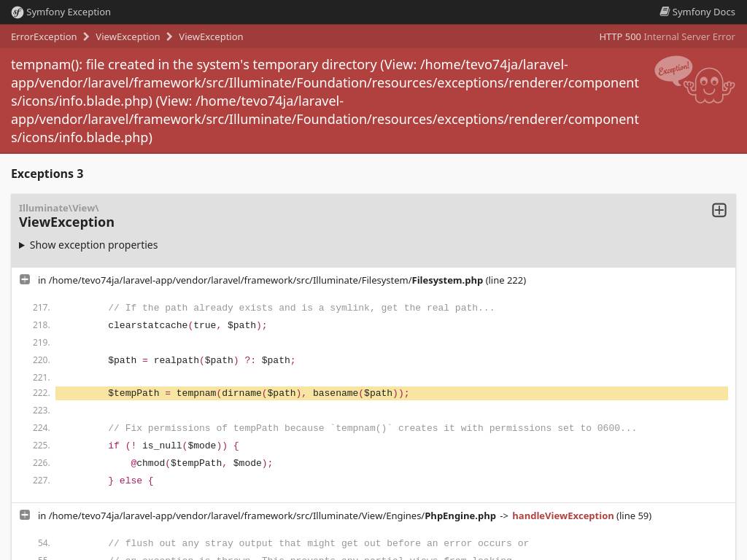Click line 54 flush out comment
Screen dimensions: 747x560
coord(318,543)
